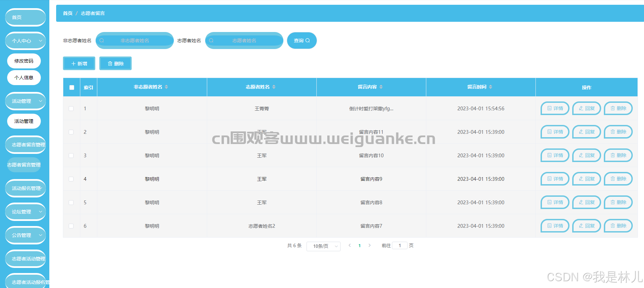Check the checkbox for row 2
Image resolution: width=644 pixels, height=288 pixels.
(x=71, y=132)
